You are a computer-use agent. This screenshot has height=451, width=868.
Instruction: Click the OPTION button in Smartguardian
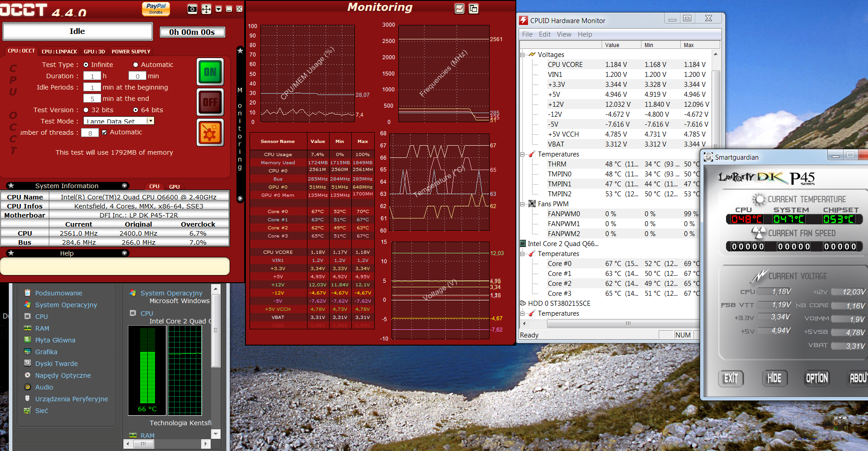(x=817, y=378)
